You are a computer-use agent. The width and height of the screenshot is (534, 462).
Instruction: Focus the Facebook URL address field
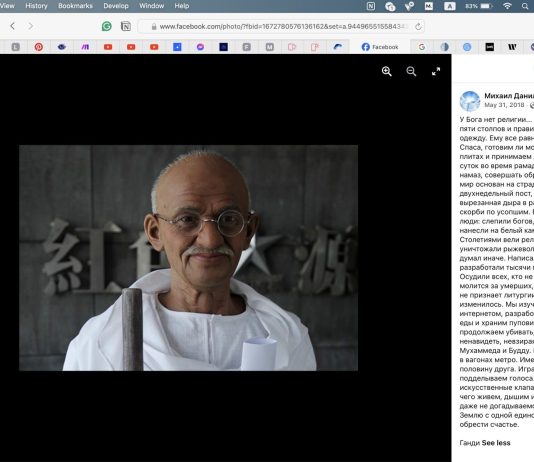click(281, 26)
